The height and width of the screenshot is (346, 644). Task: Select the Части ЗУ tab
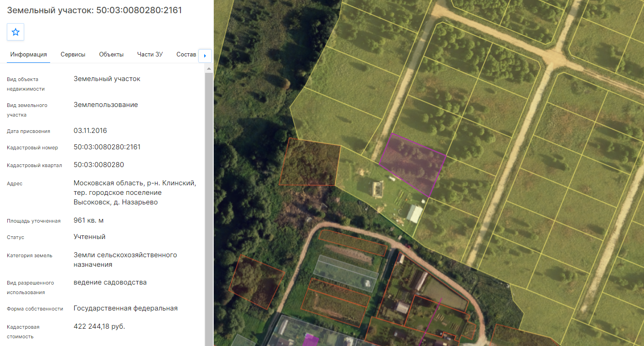pyautogui.click(x=150, y=54)
